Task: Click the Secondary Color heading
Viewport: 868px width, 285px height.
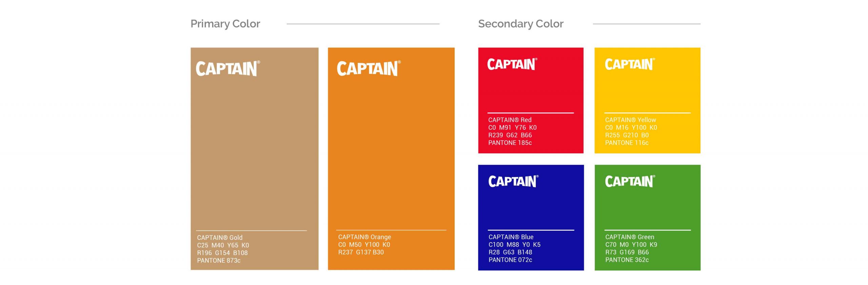Action: (x=520, y=24)
